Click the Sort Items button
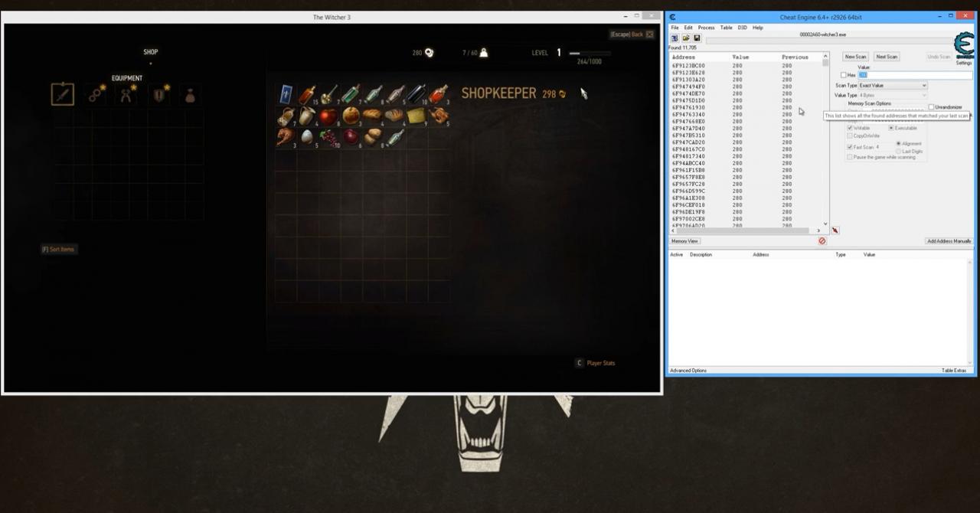This screenshot has width=980, height=513. point(59,250)
